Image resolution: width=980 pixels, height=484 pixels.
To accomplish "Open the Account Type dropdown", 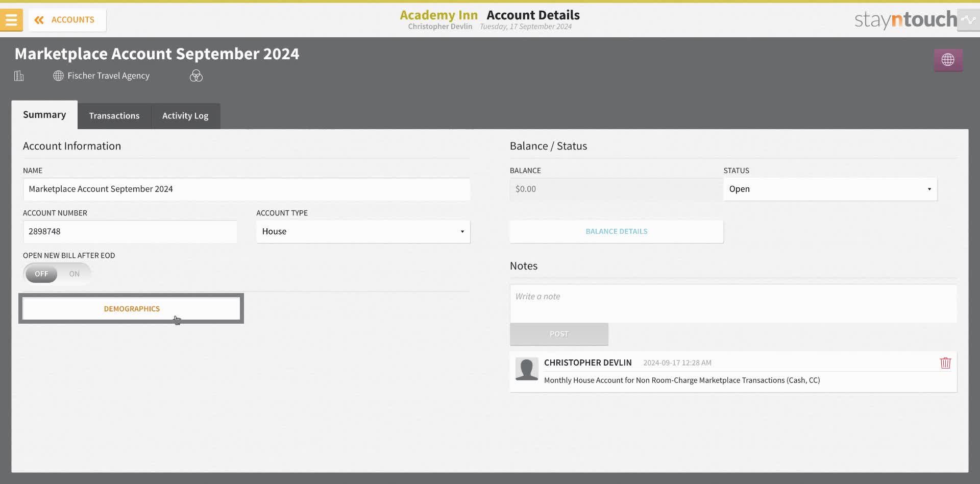I will tap(363, 231).
